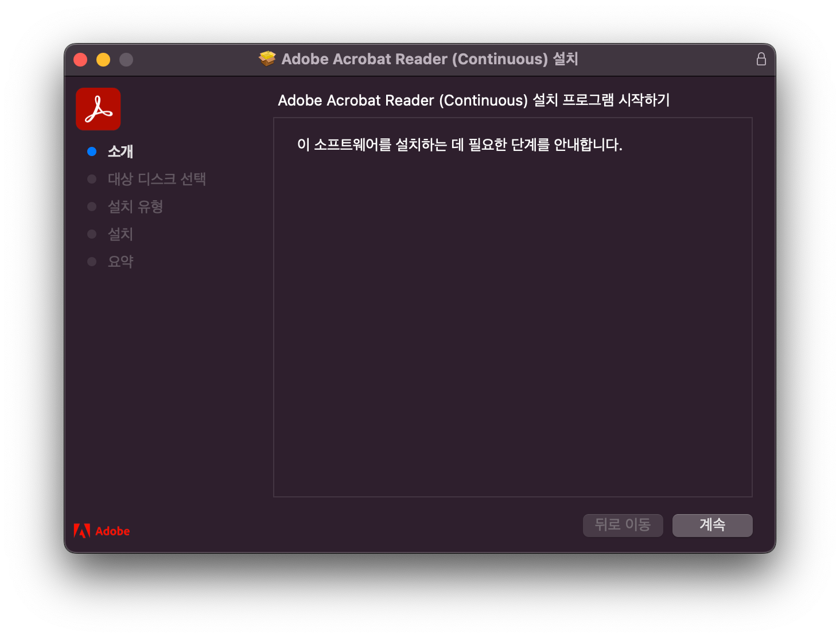Image resolution: width=840 pixels, height=638 pixels.
Task: Select the 설치 유형 step
Action: pyautogui.click(x=135, y=206)
